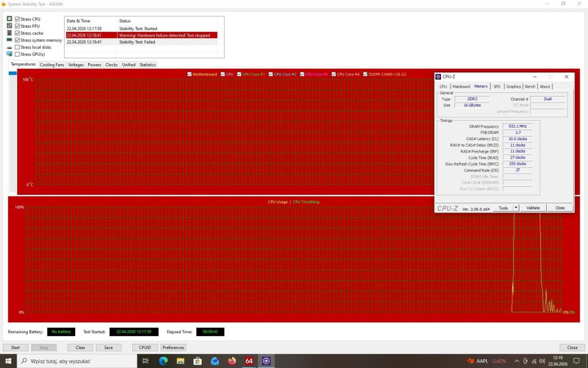Click the Windows Start button
This screenshot has width=588, height=368.
click(x=8, y=361)
